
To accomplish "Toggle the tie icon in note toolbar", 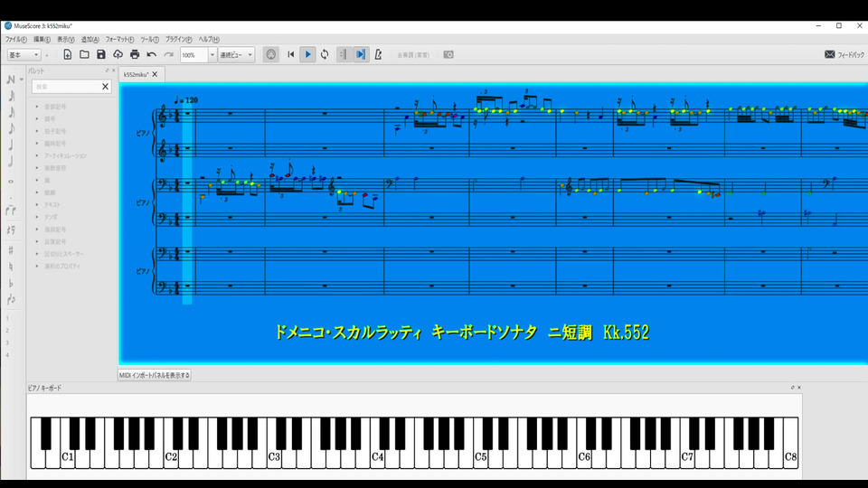I will click(x=11, y=211).
